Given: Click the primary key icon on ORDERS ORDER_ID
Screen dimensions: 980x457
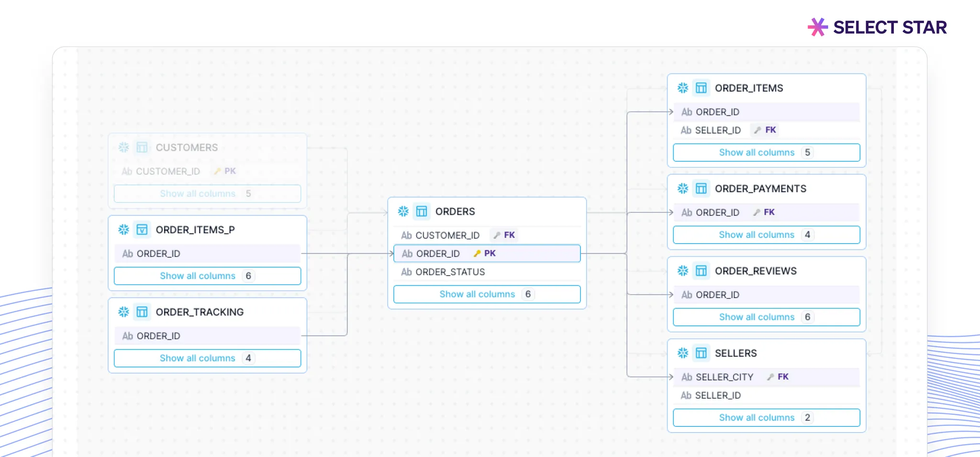Looking at the screenshot, I should 477,254.
